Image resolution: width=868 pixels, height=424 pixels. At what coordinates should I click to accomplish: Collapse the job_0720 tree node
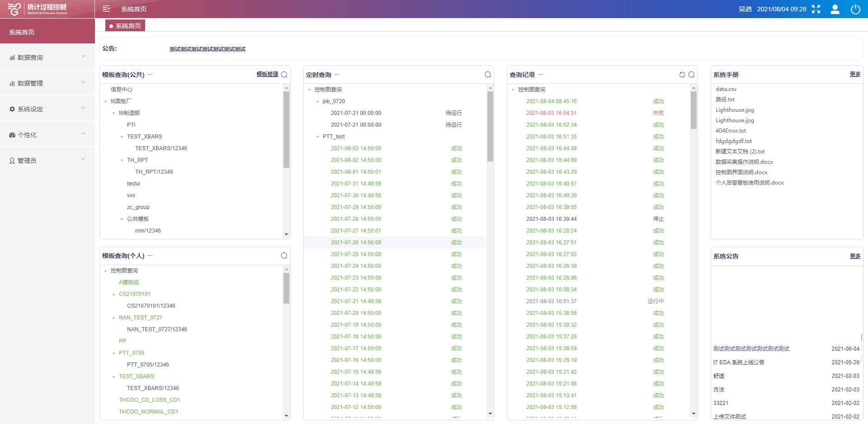(317, 101)
